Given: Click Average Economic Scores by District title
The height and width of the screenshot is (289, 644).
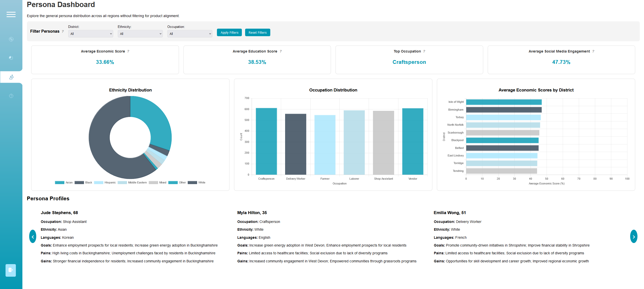Looking at the screenshot, I should click(x=536, y=90).
